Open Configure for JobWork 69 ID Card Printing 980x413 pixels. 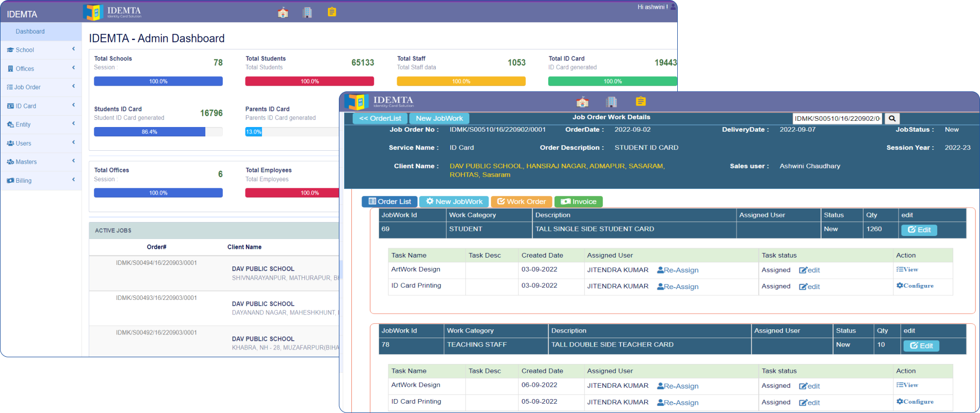[x=915, y=285]
